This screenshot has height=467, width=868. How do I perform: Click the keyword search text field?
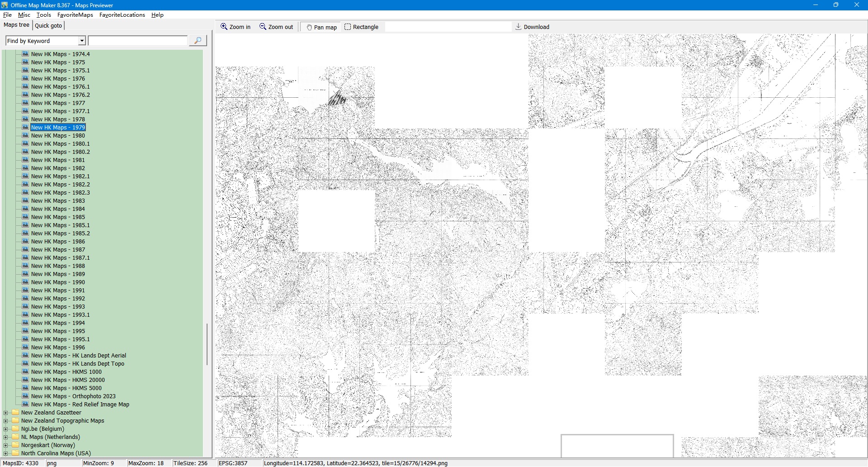point(137,41)
